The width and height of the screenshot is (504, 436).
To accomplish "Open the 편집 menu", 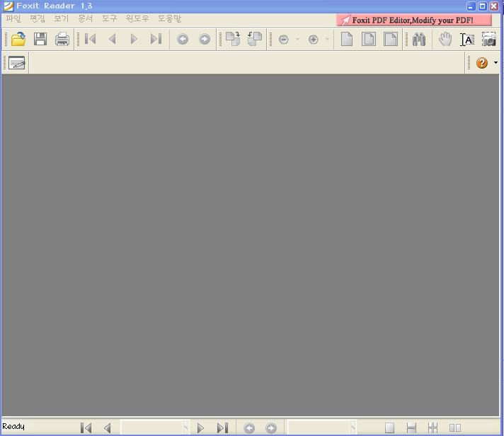I will pyautogui.click(x=38, y=18).
